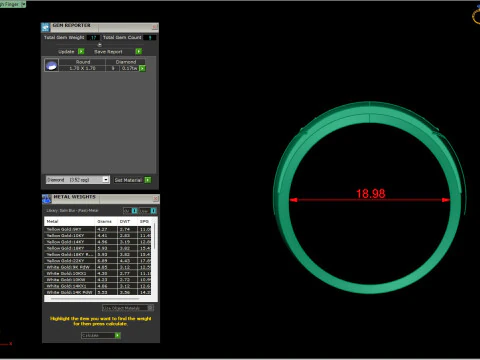Toggle the blue system library button
This screenshot has height=360, width=480.
click(134, 211)
